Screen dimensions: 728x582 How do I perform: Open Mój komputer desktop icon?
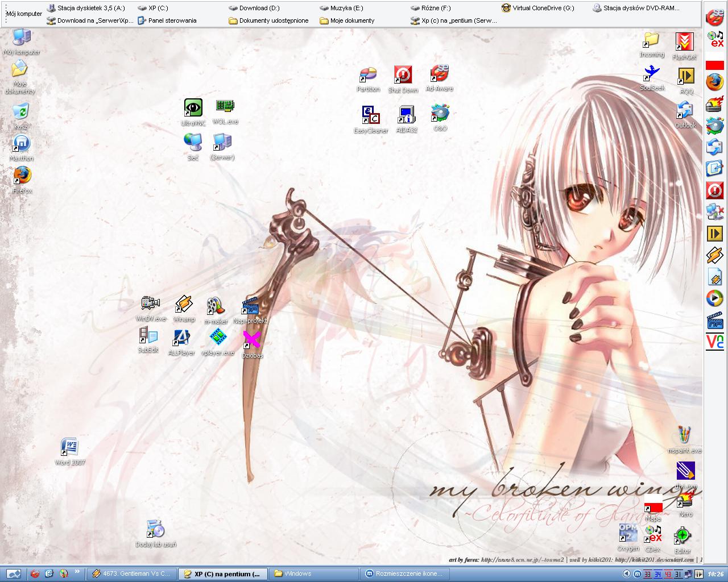pyautogui.click(x=22, y=41)
